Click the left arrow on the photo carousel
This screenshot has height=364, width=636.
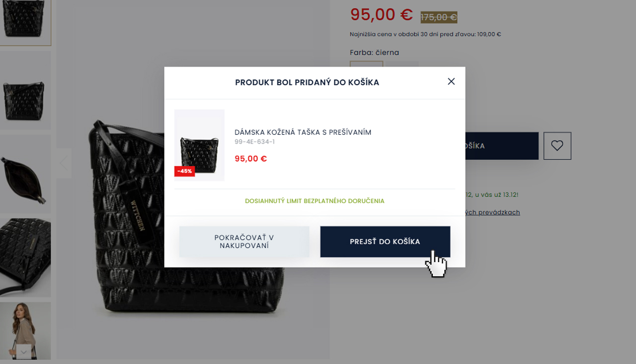[x=65, y=163]
